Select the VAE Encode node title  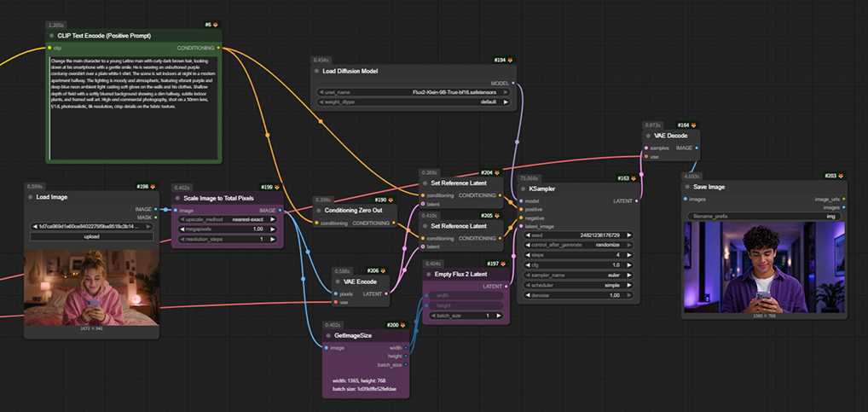(x=360, y=281)
